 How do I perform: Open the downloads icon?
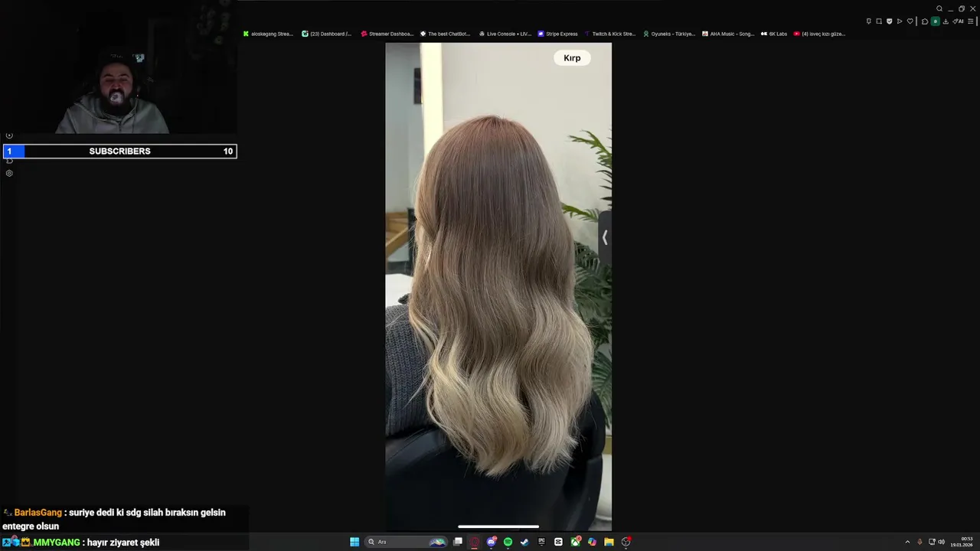pos(946,21)
